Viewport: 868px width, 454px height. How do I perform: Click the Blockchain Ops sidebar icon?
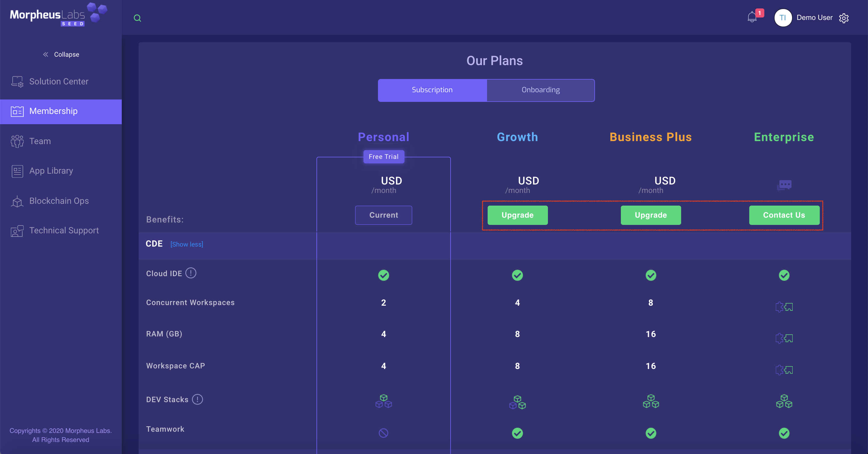[x=17, y=201]
